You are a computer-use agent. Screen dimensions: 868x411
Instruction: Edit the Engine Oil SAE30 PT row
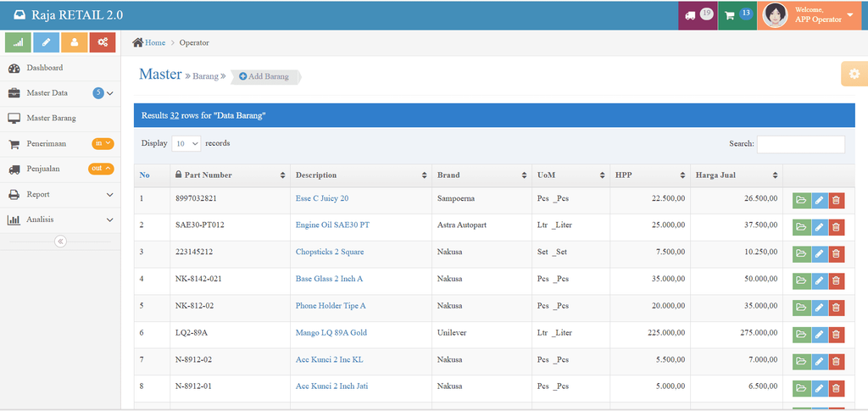click(820, 227)
